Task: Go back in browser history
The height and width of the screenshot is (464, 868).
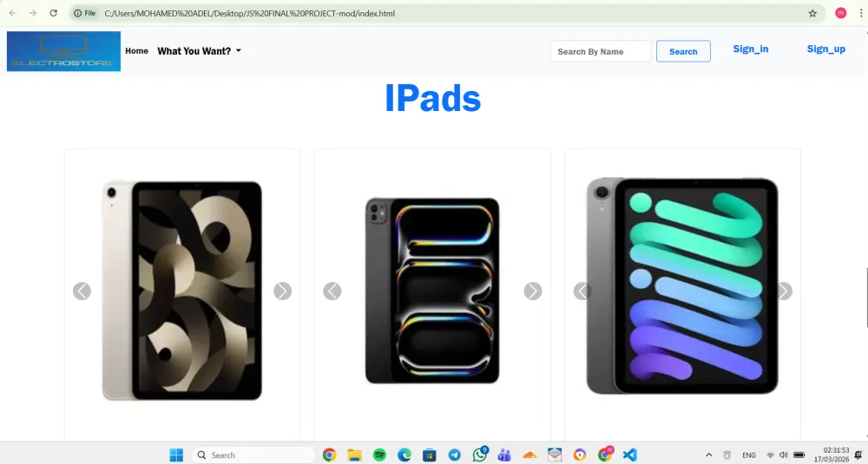Action: click(x=12, y=13)
